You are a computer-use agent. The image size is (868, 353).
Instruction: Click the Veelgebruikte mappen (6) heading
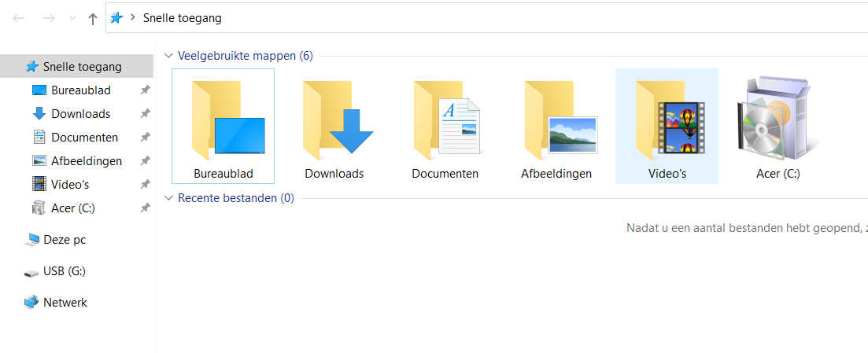246,56
